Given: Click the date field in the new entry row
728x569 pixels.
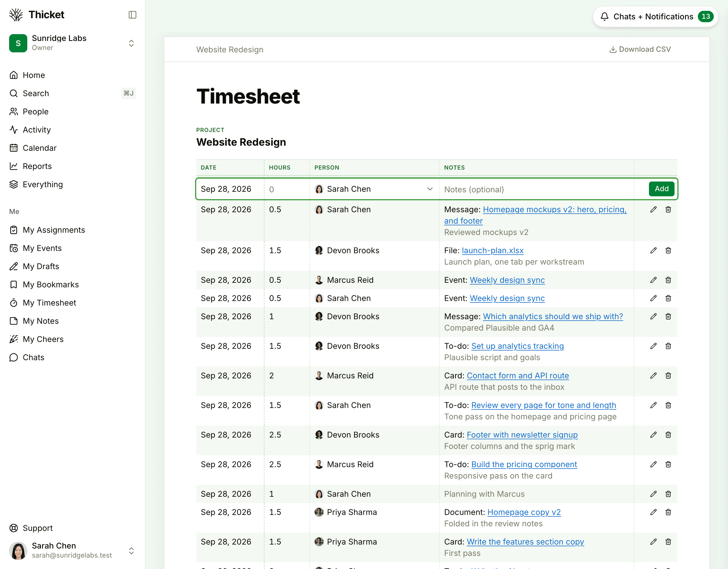Looking at the screenshot, I should pos(230,189).
